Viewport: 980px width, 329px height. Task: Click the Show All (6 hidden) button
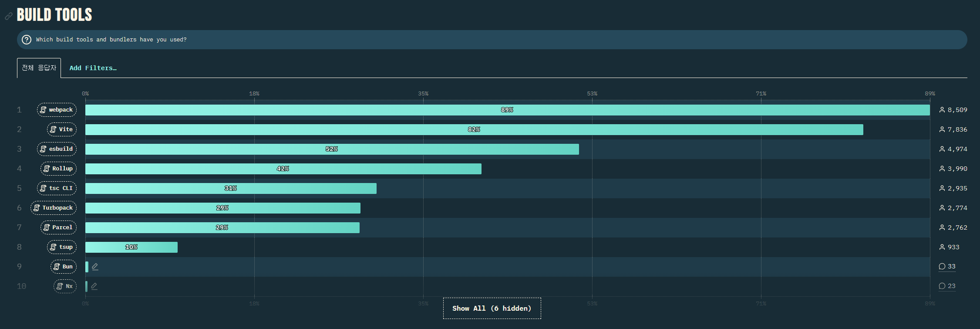492,309
